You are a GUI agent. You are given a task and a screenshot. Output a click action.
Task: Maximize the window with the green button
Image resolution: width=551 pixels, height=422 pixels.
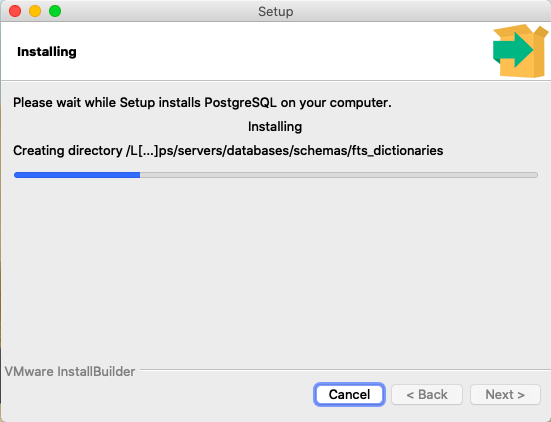pos(55,11)
